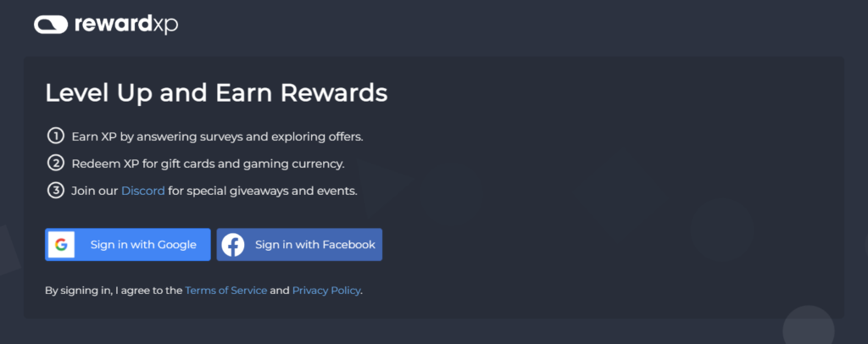Click the Facebook f logo icon
Viewport: 868px width, 344px height.
click(233, 245)
